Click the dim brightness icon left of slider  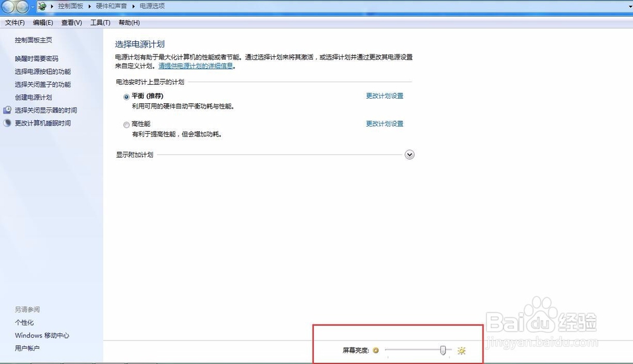click(376, 350)
